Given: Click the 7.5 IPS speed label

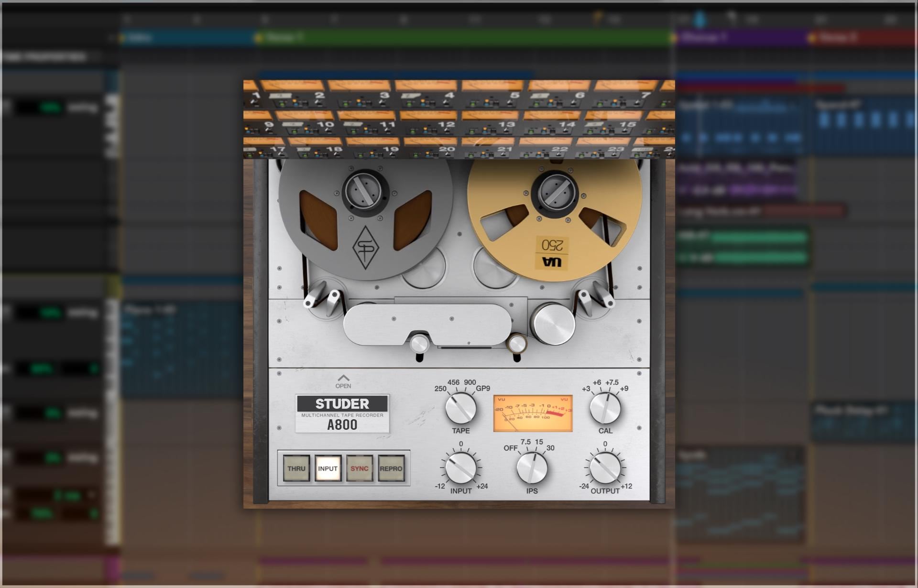Looking at the screenshot, I should [x=525, y=442].
